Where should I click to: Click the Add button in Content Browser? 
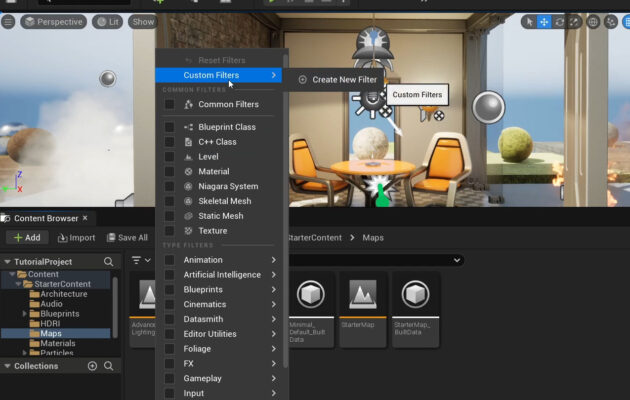[27, 238]
